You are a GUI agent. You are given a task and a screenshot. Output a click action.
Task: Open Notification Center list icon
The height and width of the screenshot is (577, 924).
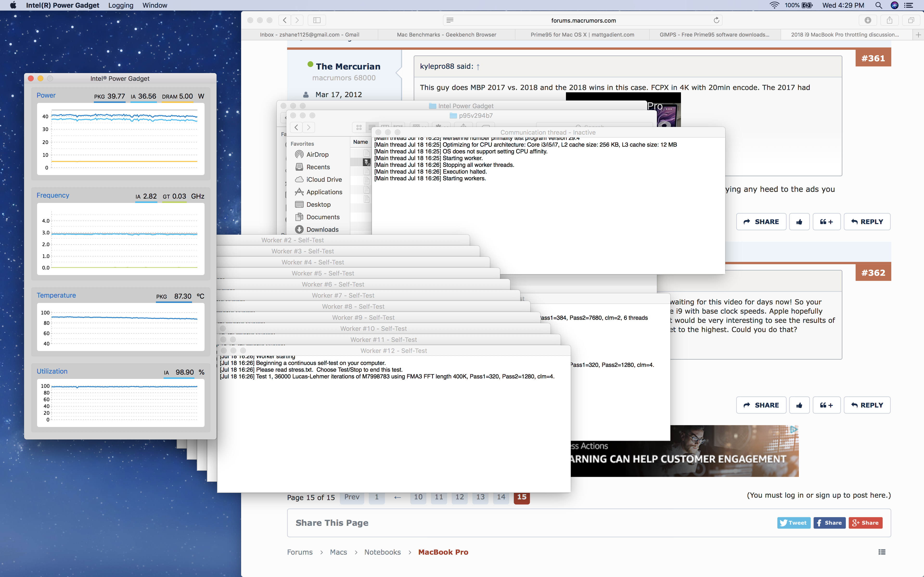coord(909,5)
